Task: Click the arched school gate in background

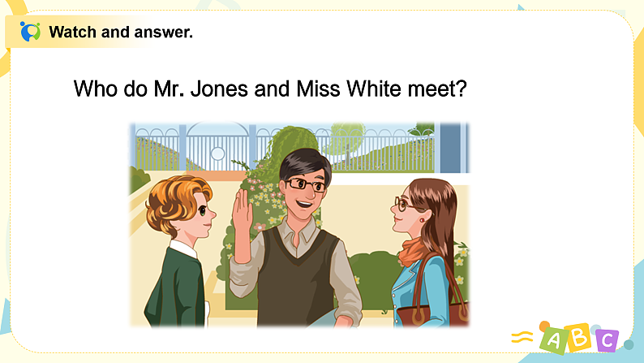Action: (217, 147)
